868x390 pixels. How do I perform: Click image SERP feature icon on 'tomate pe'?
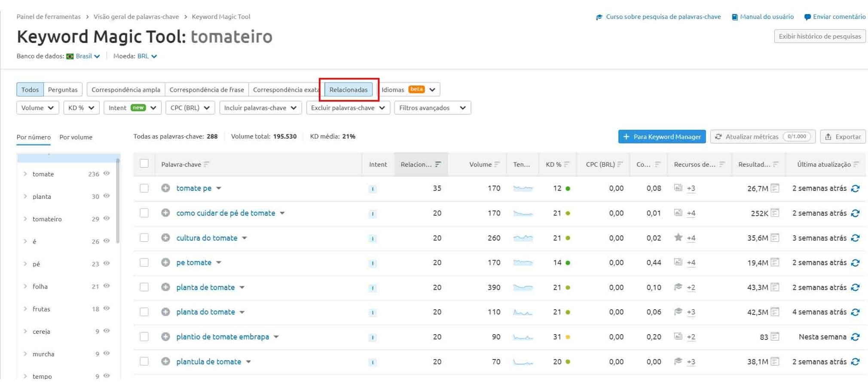click(x=678, y=188)
